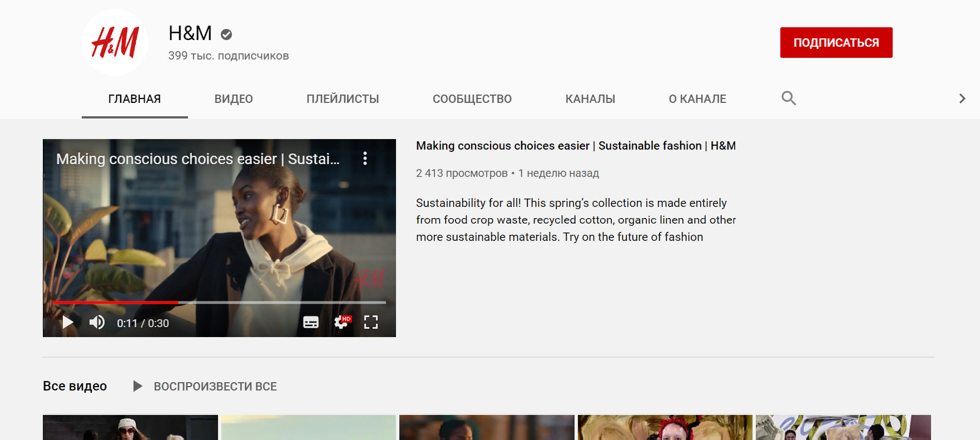Open the second pale green video thumbnail
The image size is (980, 440).
tap(309, 427)
